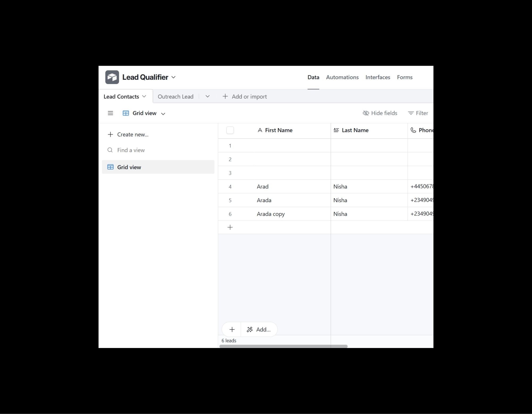Click the plus icon in bottom add bar
532x414 pixels.
click(x=232, y=329)
